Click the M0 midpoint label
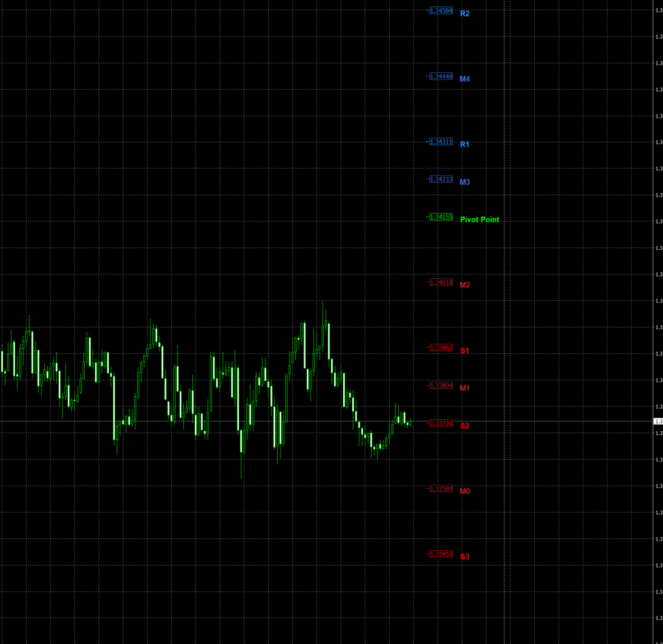663x644 pixels. [x=464, y=491]
